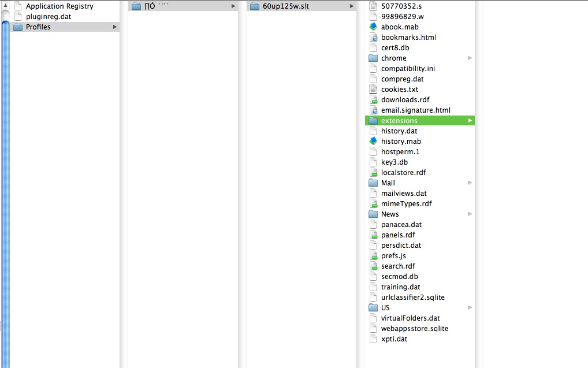Select the urlclassifier2.sqlite file name

[x=413, y=297]
